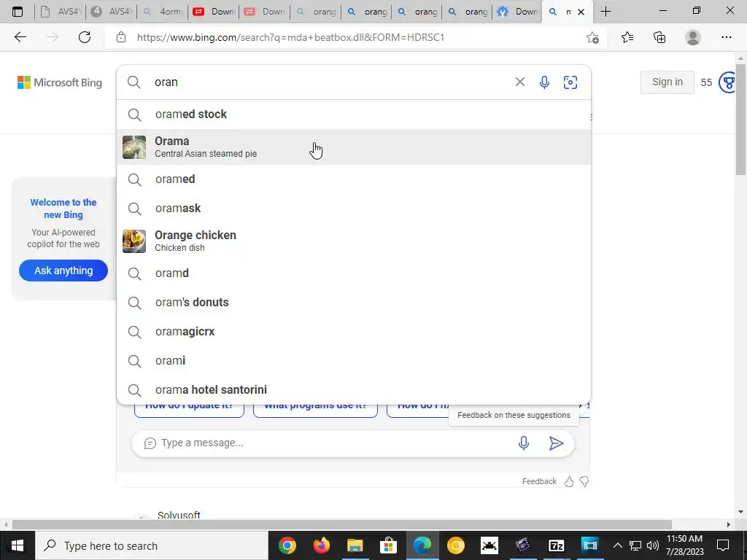Open Google Chrome from taskbar
747x560 pixels.
click(x=287, y=545)
